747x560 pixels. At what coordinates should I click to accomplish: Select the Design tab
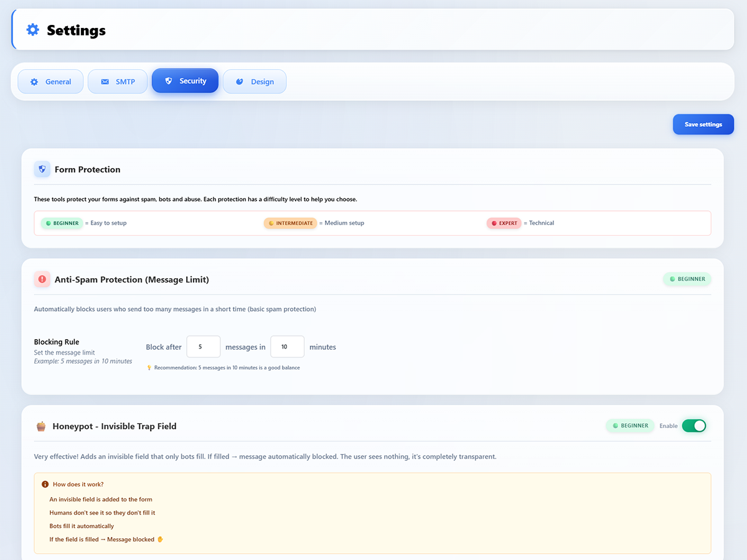(255, 81)
